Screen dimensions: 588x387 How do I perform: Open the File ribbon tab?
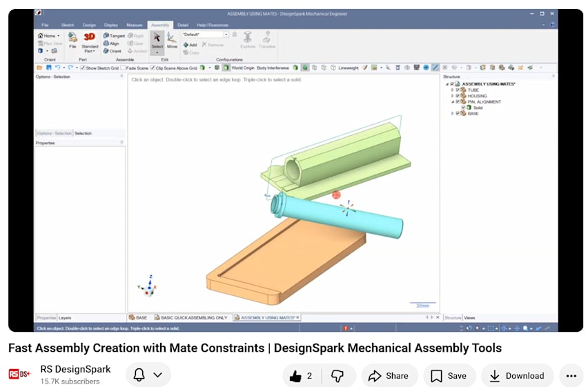(45, 25)
